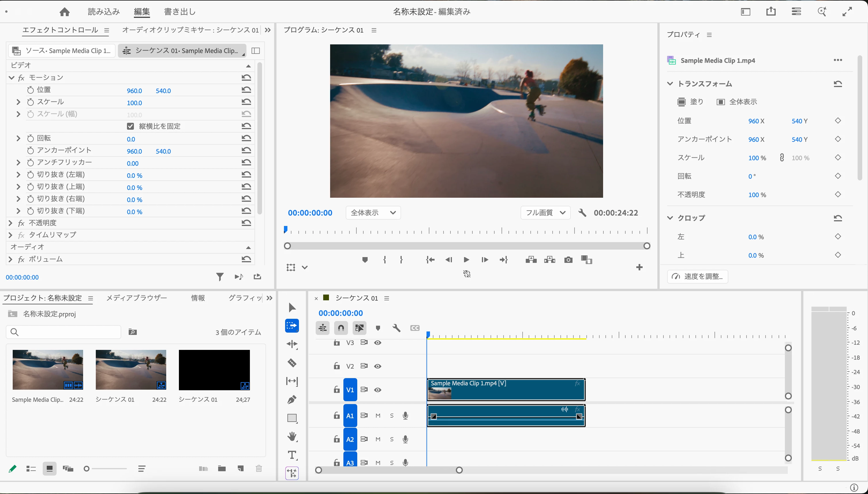
Task: Add a marker in the Program monitor
Action: pos(365,260)
